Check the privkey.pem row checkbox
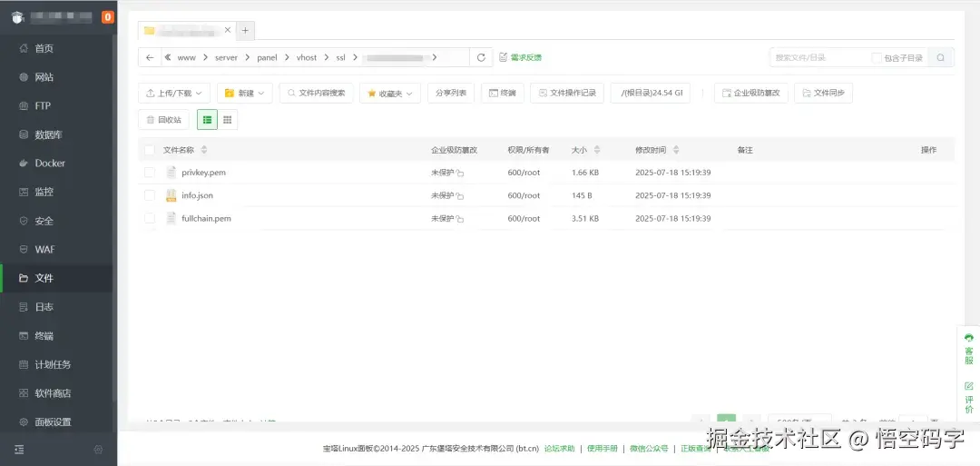 pos(150,173)
